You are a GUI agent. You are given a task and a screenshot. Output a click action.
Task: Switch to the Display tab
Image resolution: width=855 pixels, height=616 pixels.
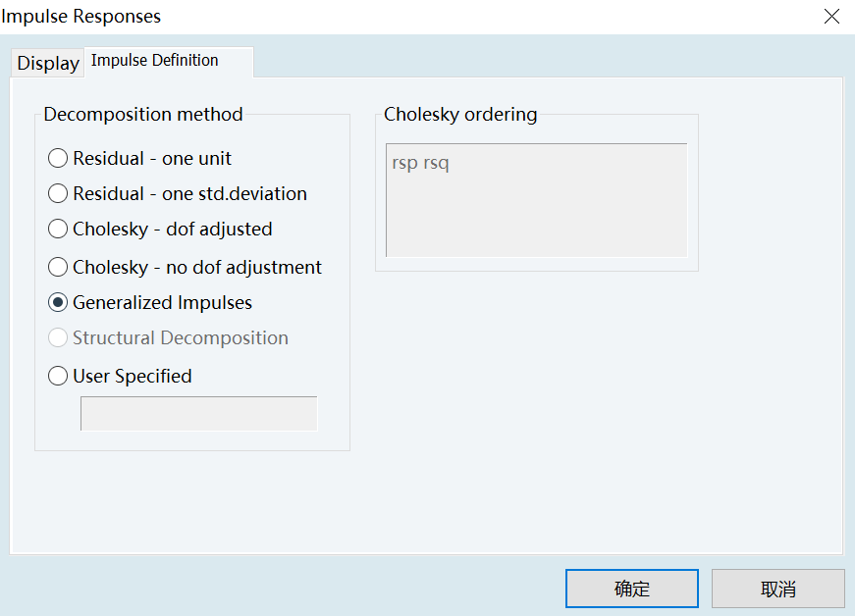pos(48,63)
